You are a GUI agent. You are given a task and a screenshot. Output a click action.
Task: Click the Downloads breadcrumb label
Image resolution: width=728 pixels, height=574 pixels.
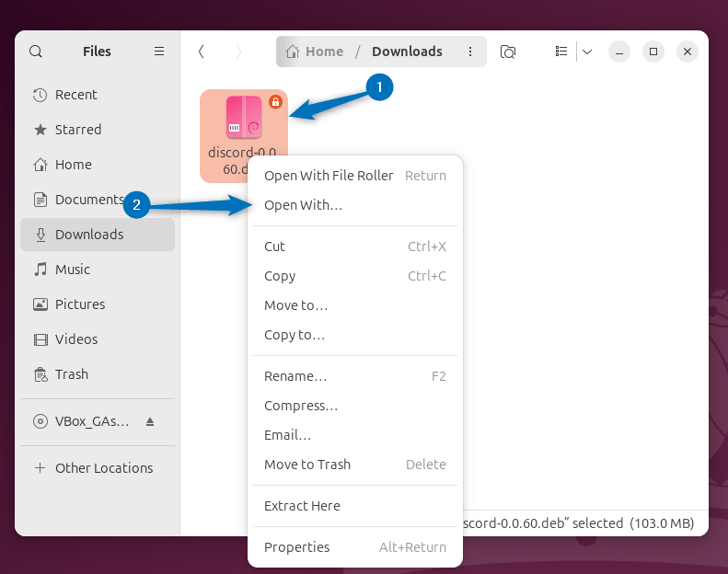click(x=407, y=51)
